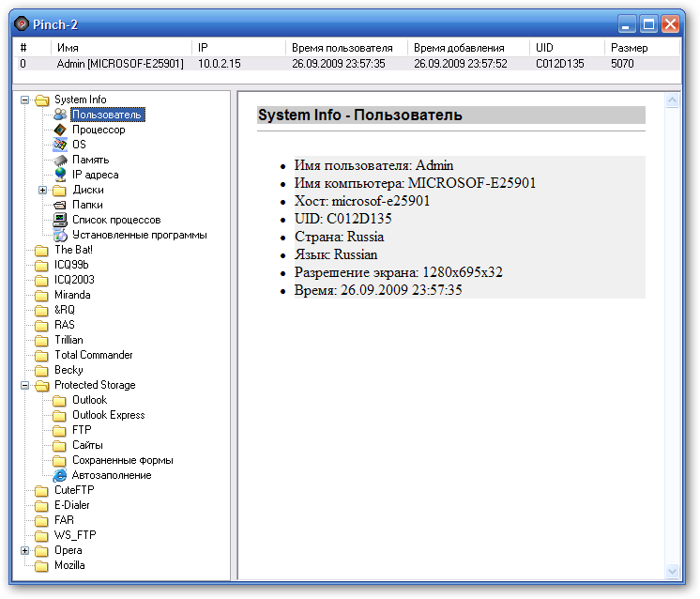Click the Pinch-2 application icon in title bar
This screenshot has height=599, width=700.
[x=21, y=23]
